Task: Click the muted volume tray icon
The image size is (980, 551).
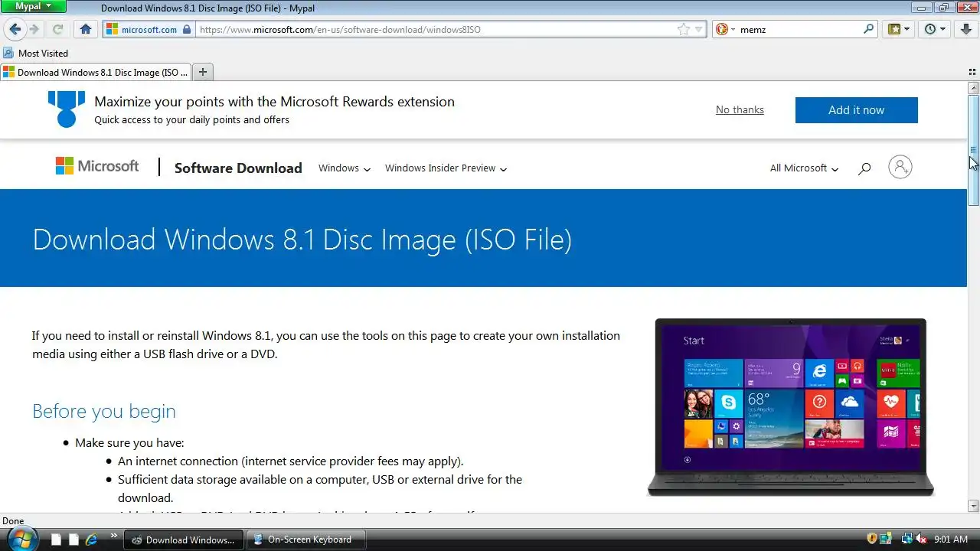Action: click(x=921, y=539)
